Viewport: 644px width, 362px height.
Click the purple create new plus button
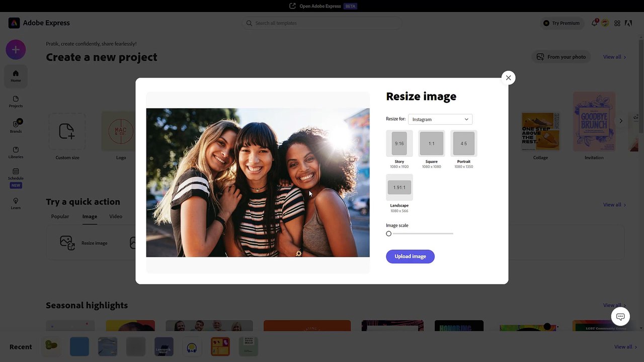click(16, 49)
